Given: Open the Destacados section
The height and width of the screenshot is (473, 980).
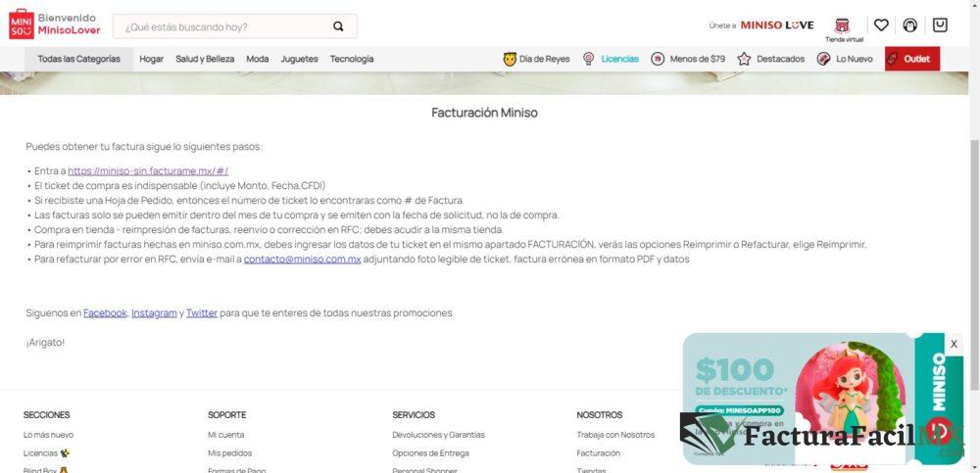Looking at the screenshot, I should pos(781,59).
